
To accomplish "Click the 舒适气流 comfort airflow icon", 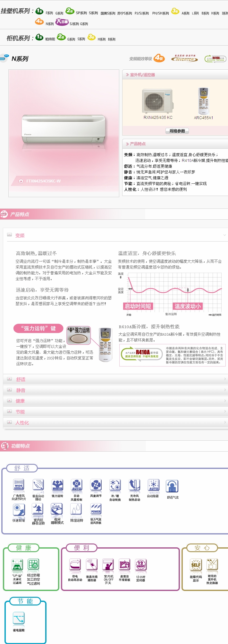I will coord(172,486).
